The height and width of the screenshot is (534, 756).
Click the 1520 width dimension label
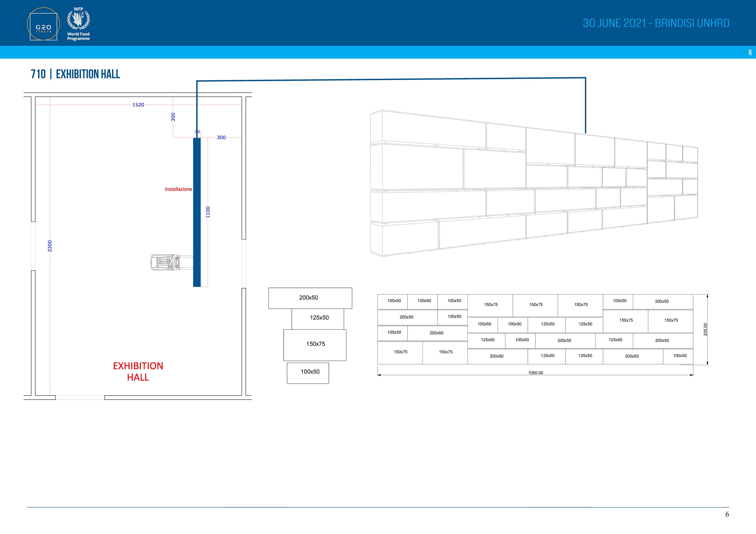click(138, 105)
